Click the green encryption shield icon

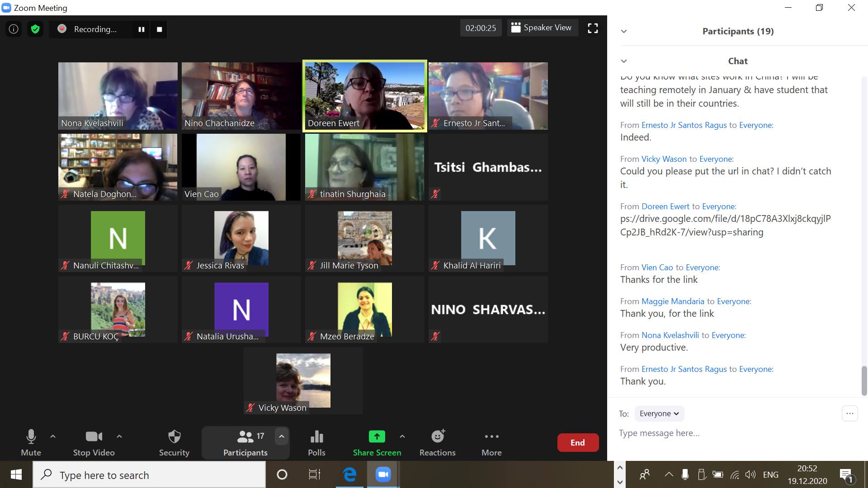tap(35, 29)
